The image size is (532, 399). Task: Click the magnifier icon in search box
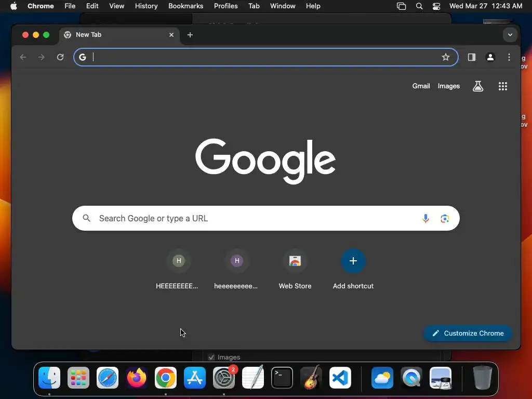[x=87, y=218]
